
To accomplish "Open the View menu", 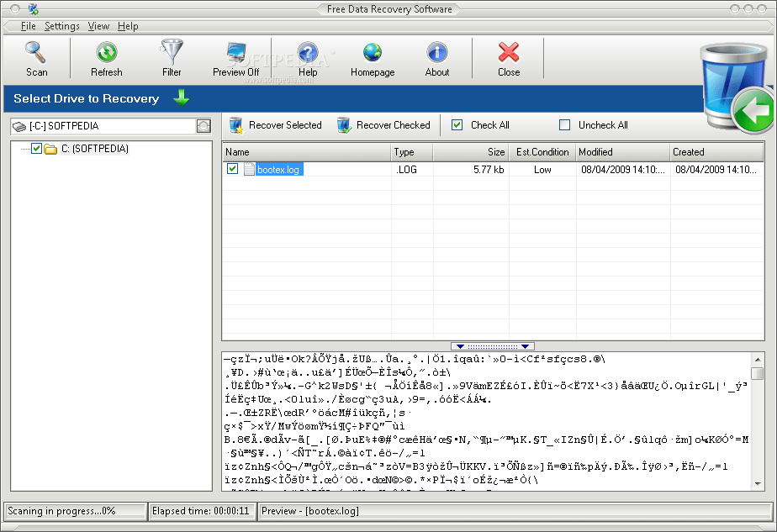I will 98,26.
